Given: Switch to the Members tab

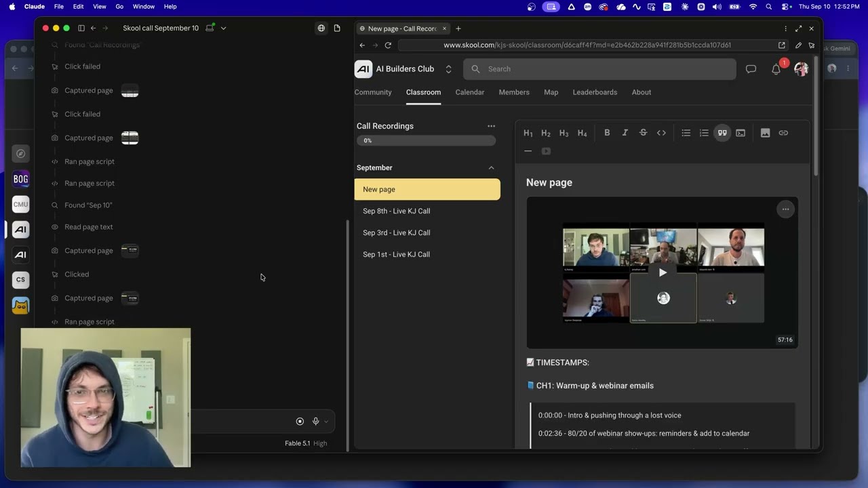Looking at the screenshot, I should tap(514, 92).
